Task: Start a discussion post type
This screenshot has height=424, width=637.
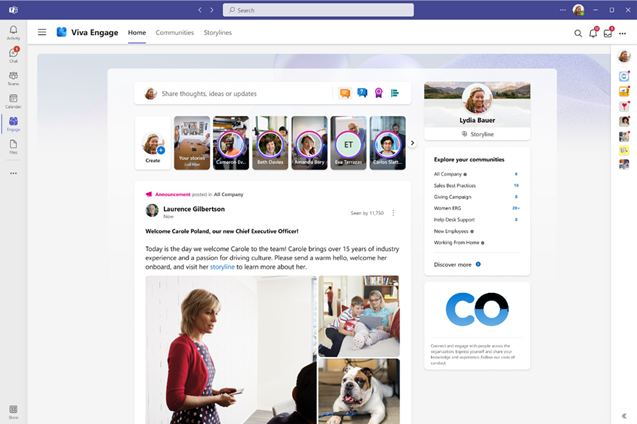Action: coord(345,93)
